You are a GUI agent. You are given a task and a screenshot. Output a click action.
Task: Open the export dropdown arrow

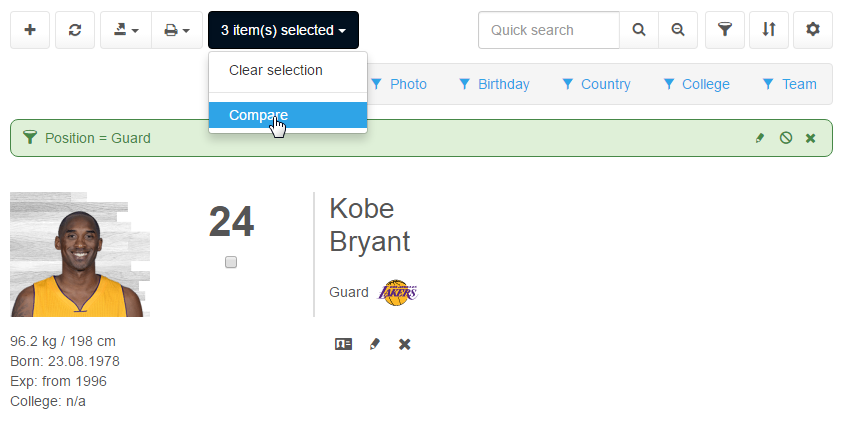point(126,30)
